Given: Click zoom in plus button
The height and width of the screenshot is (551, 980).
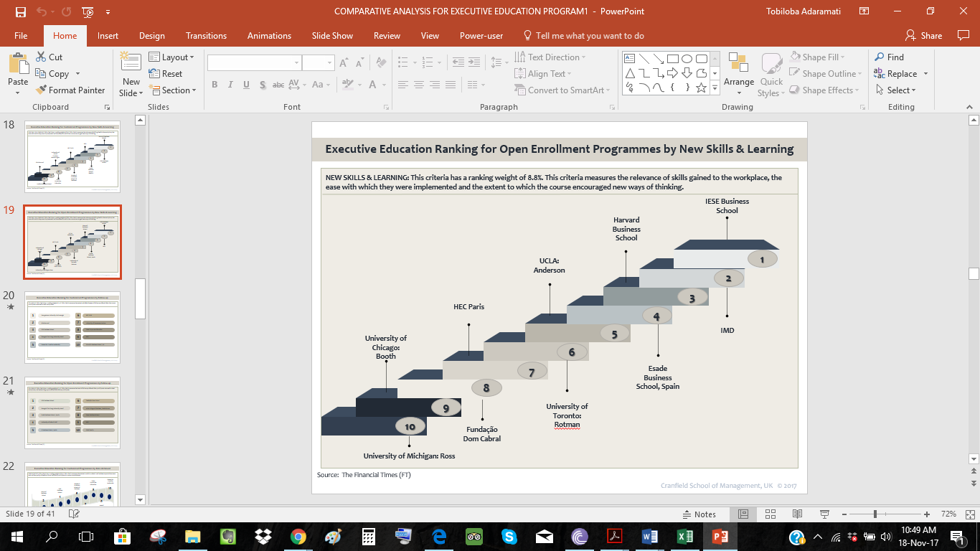Looking at the screenshot, I should click(927, 514).
